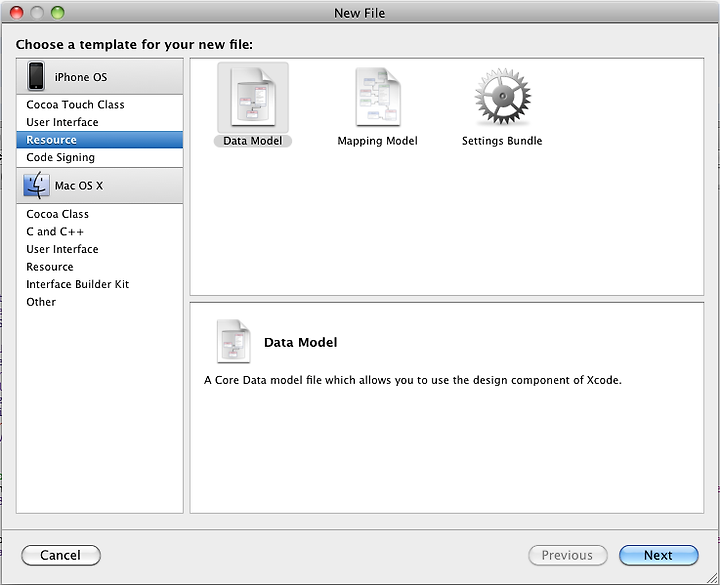Image resolution: width=720 pixels, height=585 pixels.
Task: Select the Mapping Model template icon
Action: coord(378,97)
